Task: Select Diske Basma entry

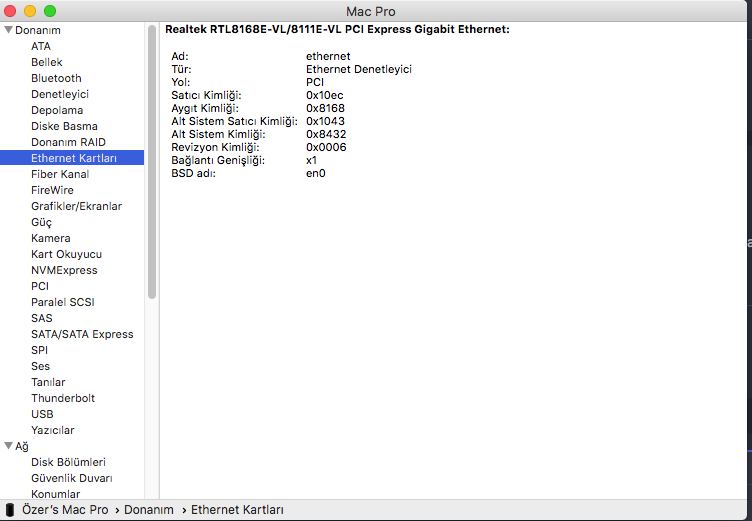Action: coord(64,126)
